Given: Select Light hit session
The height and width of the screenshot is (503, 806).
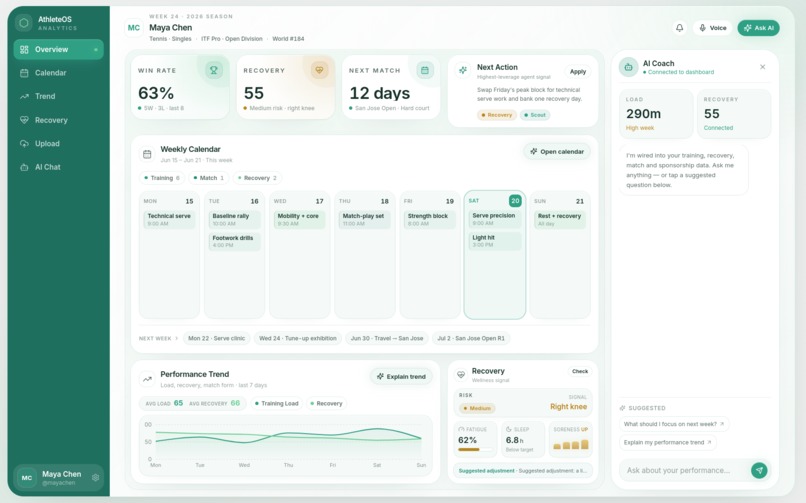Looking at the screenshot, I should click(x=495, y=241).
